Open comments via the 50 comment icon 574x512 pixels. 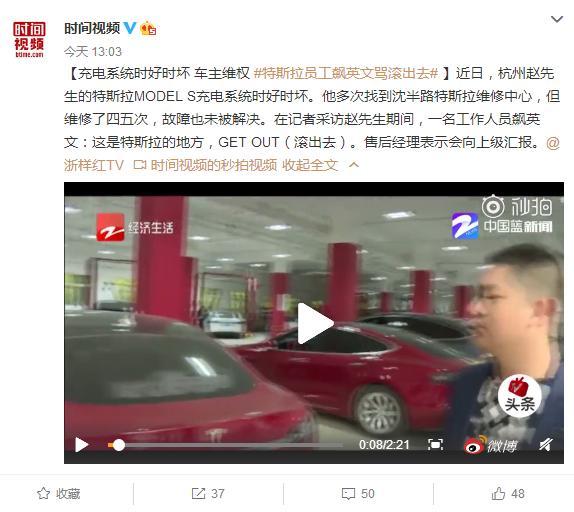pos(358,493)
